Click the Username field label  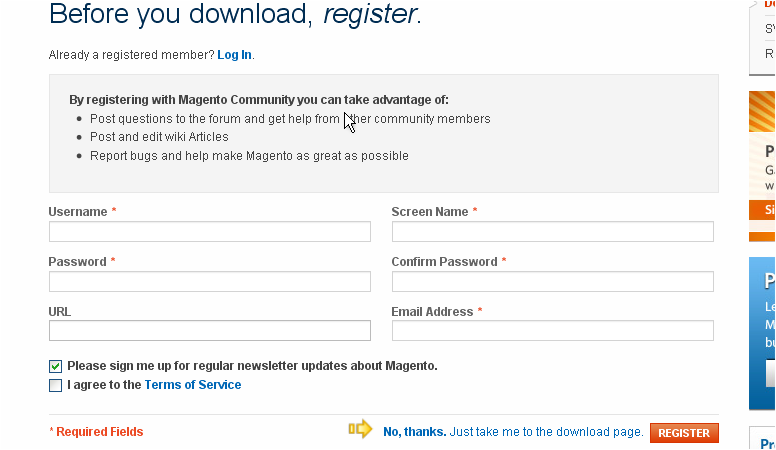point(78,212)
